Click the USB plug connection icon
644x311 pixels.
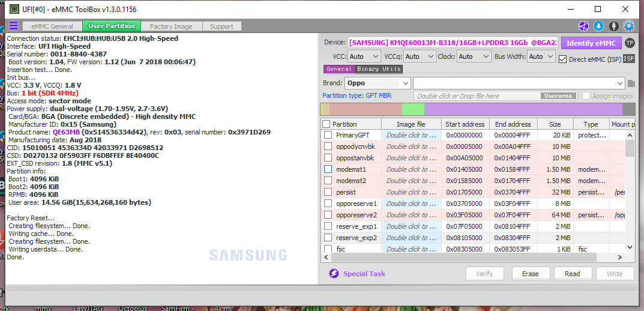[x=614, y=26]
